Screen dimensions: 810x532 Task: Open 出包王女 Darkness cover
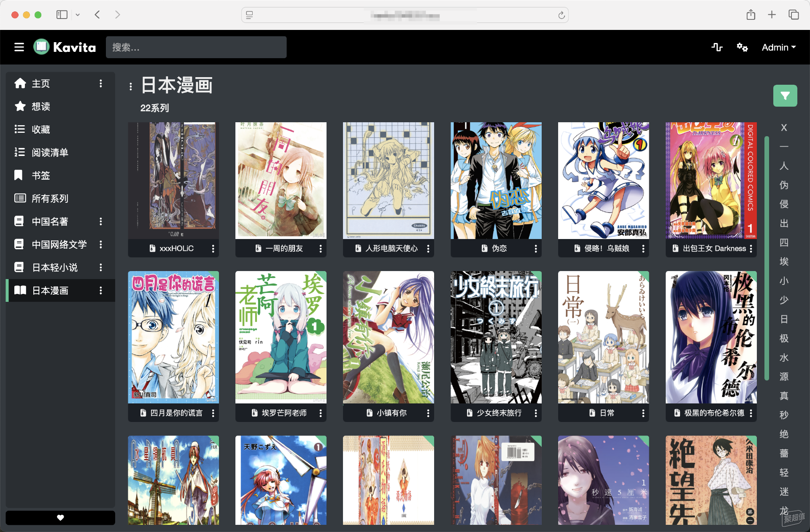[x=711, y=181]
